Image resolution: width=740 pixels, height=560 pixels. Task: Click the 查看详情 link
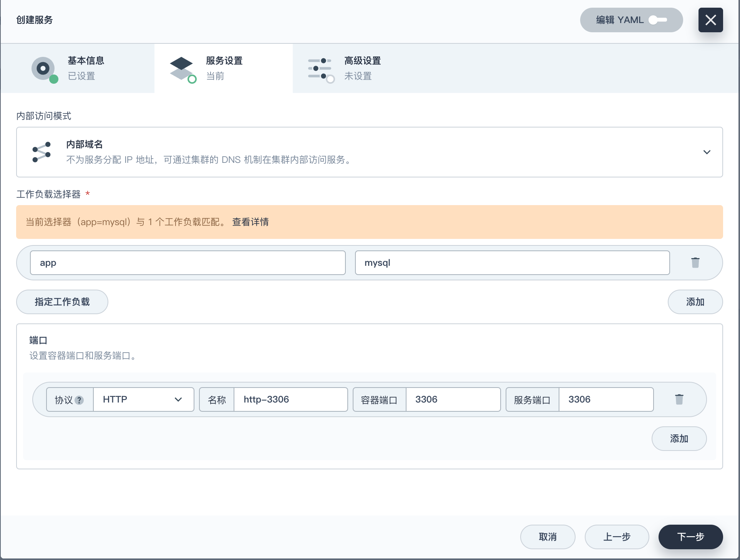(x=250, y=222)
